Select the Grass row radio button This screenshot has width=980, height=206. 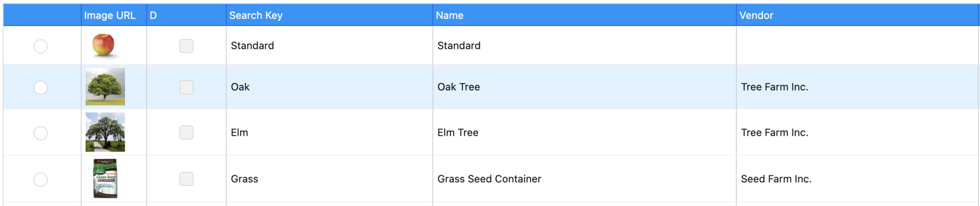(40, 180)
